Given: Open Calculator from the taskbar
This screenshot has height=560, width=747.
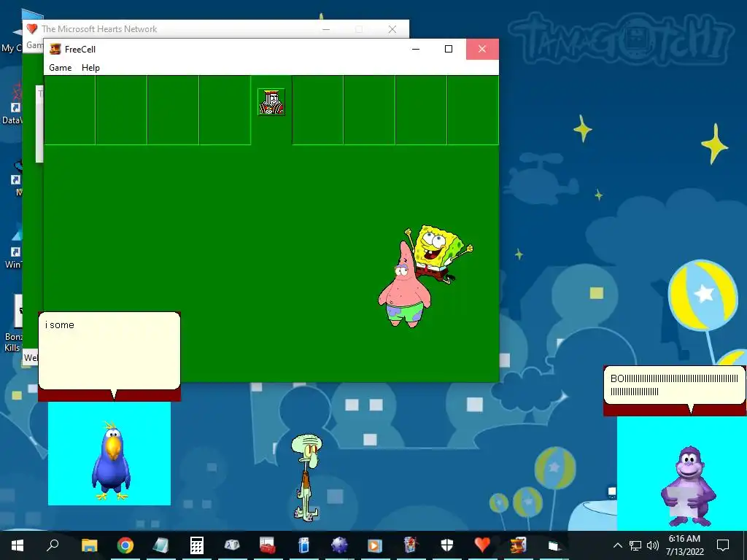Looking at the screenshot, I should pyautogui.click(x=196, y=545).
